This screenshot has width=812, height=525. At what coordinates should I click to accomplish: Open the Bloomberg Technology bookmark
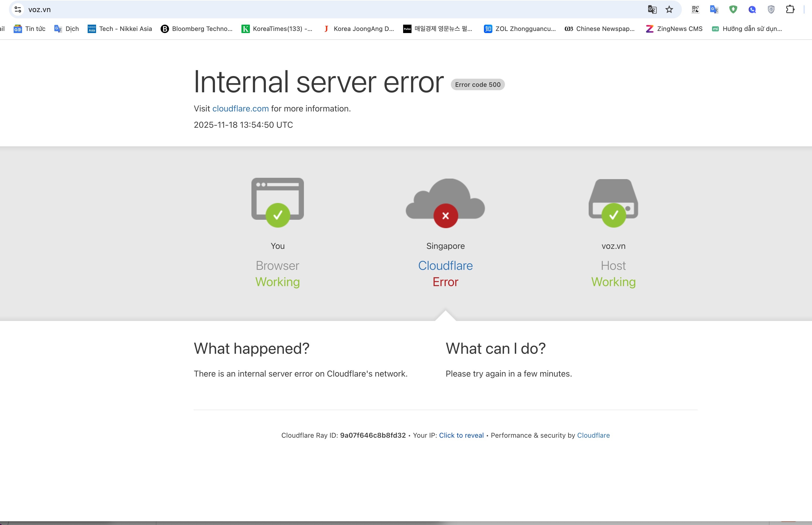[x=197, y=29]
